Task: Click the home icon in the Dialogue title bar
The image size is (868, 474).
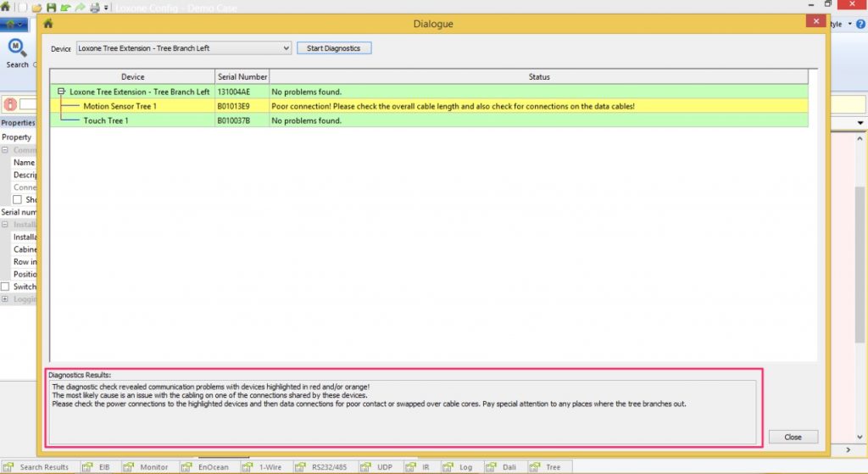Action: pyautogui.click(x=48, y=24)
